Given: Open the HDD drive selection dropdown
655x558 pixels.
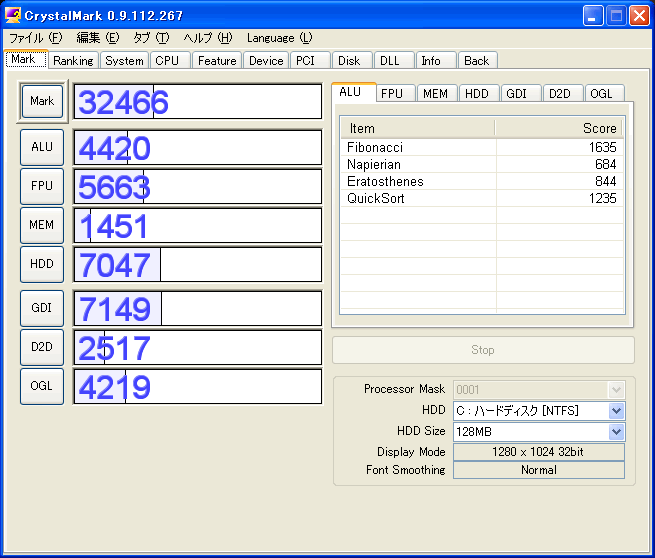Looking at the screenshot, I should pos(616,411).
